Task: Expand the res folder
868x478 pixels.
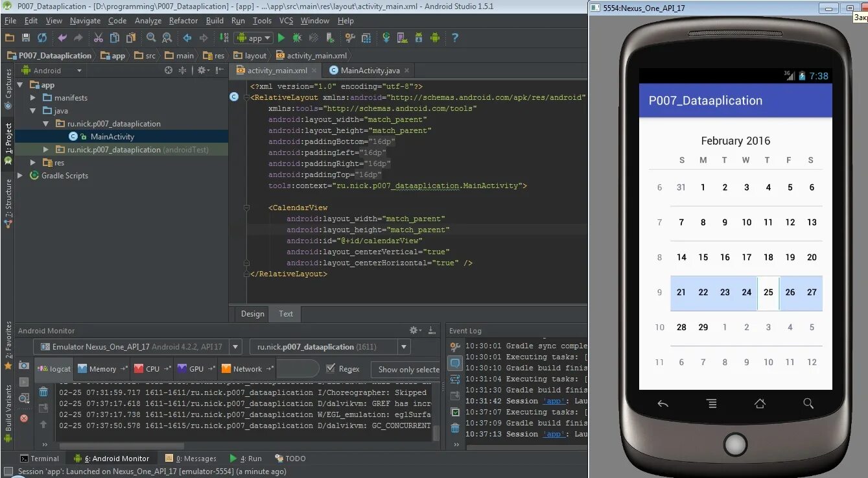Action: [34, 163]
